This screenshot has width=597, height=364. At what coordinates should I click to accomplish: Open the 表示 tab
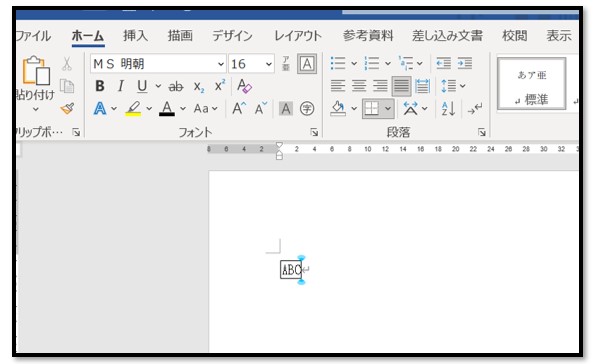coord(559,36)
